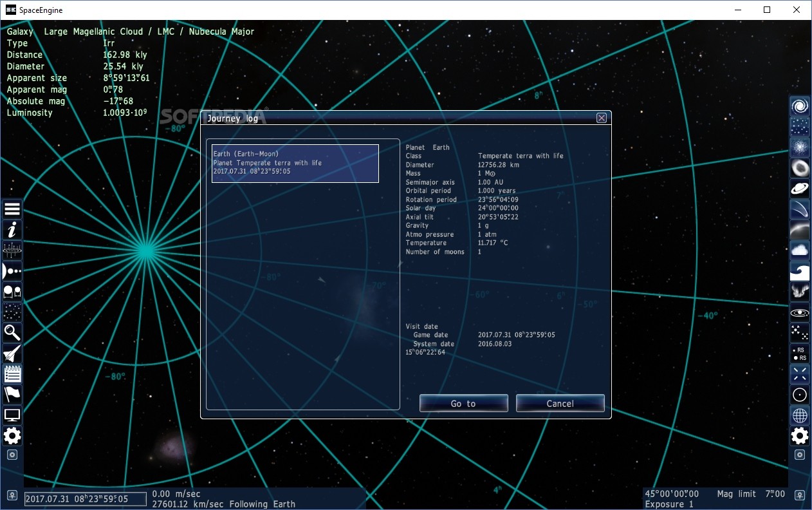The image size is (812, 510).
Task: Click the 45°00'00"00 field of view value
Action: pyautogui.click(x=672, y=494)
